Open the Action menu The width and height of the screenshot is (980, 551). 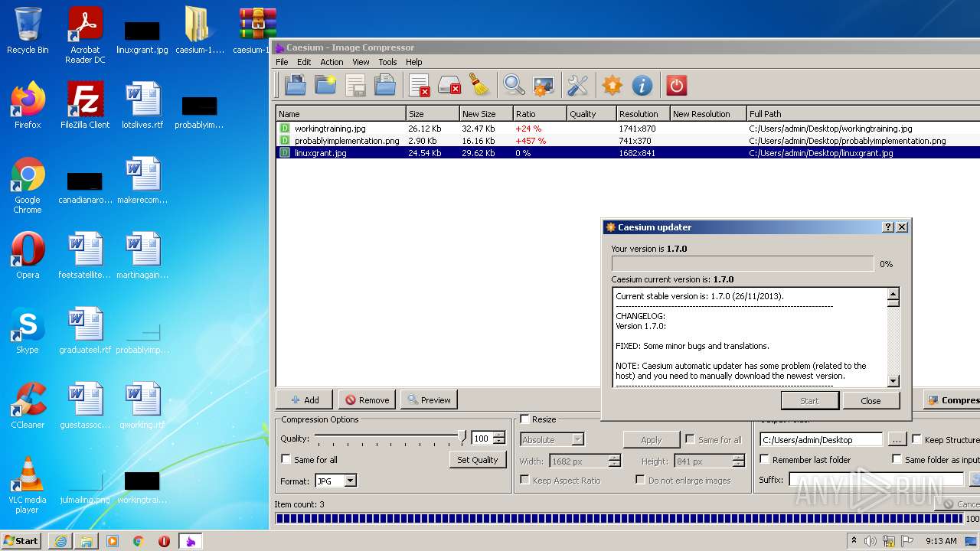click(332, 62)
